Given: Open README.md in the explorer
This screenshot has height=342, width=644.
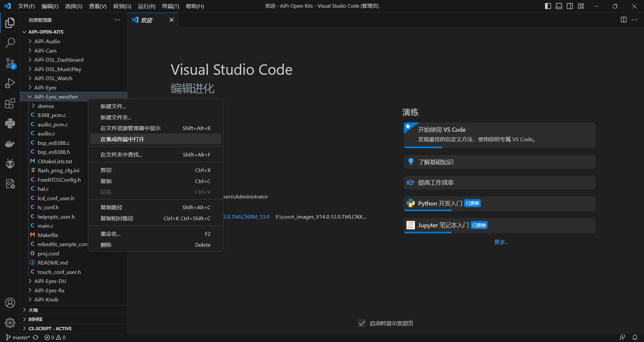Looking at the screenshot, I should tap(53, 263).
